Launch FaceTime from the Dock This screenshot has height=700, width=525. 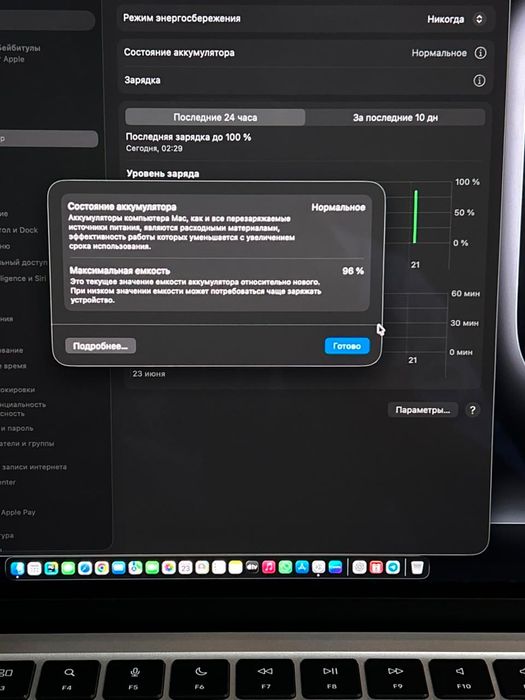152,568
